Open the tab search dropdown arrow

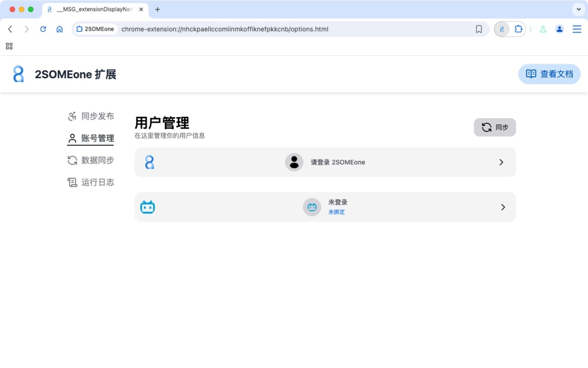pyautogui.click(x=578, y=9)
